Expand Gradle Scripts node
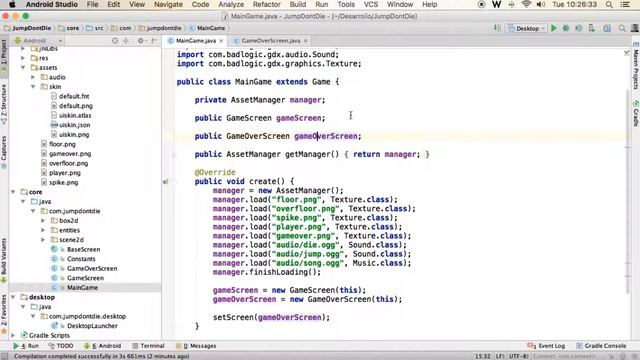Image resolution: width=640 pixels, height=360 pixels. (13, 336)
